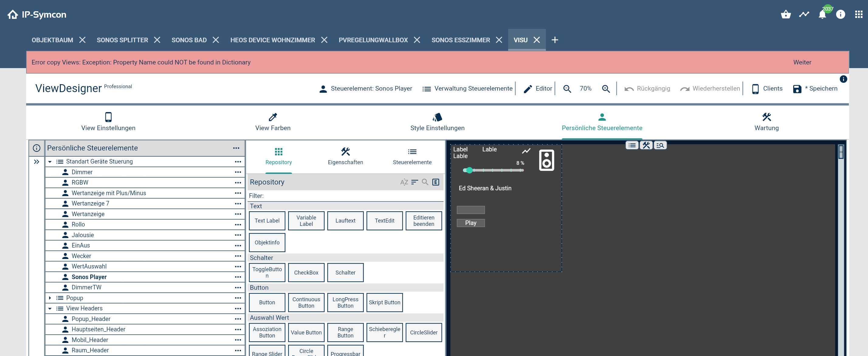This screenshot has width=868, height=356.
Task: Open three-dot menu for Sonos Player row
Action: click(238, 277)
